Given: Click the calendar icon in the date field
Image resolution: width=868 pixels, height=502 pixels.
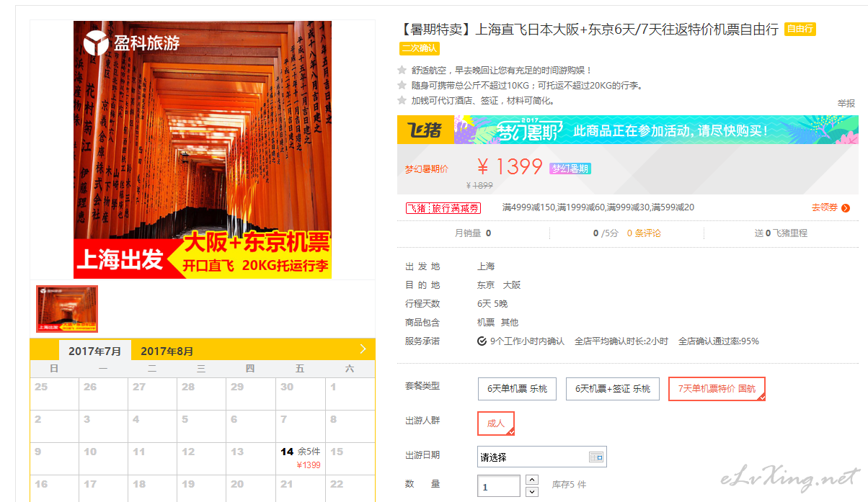Looking at the screenshot, I should point(595,457).
